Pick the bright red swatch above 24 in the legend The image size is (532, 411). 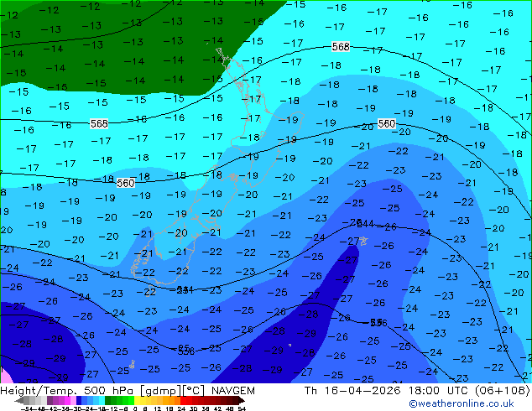pos(183,400)
